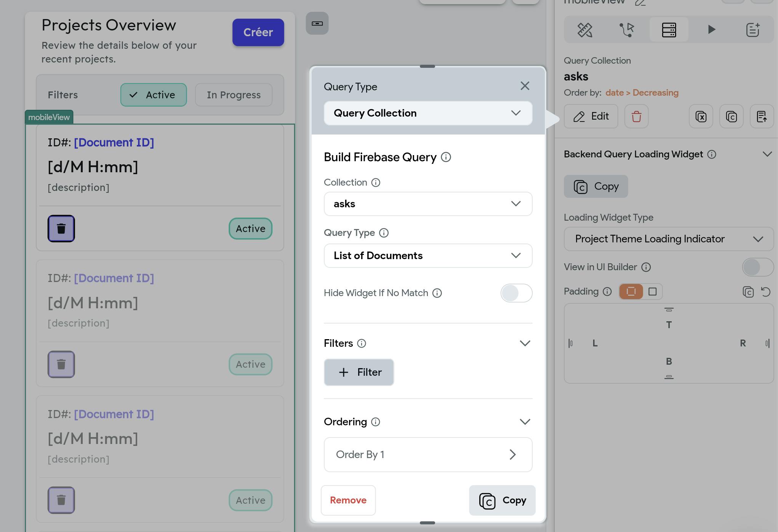778x532 pixels.
Task: Click the delete icon in first project card
Action: tap(61, 229)
